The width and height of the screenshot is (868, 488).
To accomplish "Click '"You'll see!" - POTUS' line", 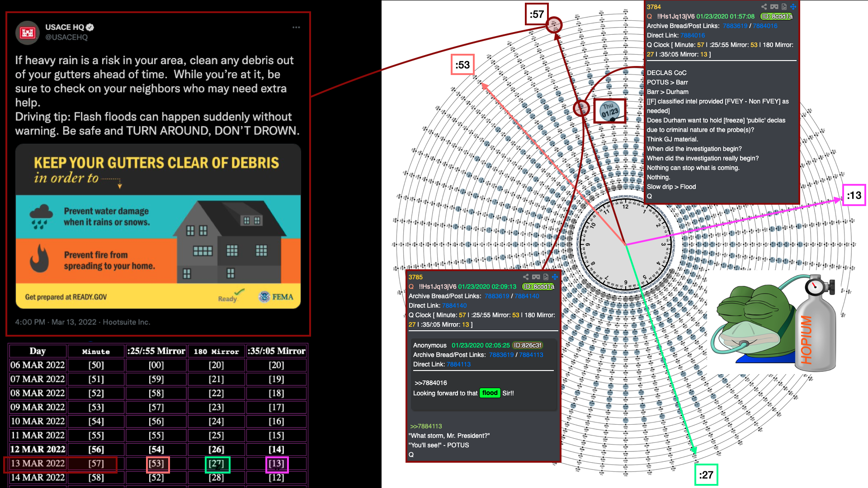I will (x=439, y=445).
